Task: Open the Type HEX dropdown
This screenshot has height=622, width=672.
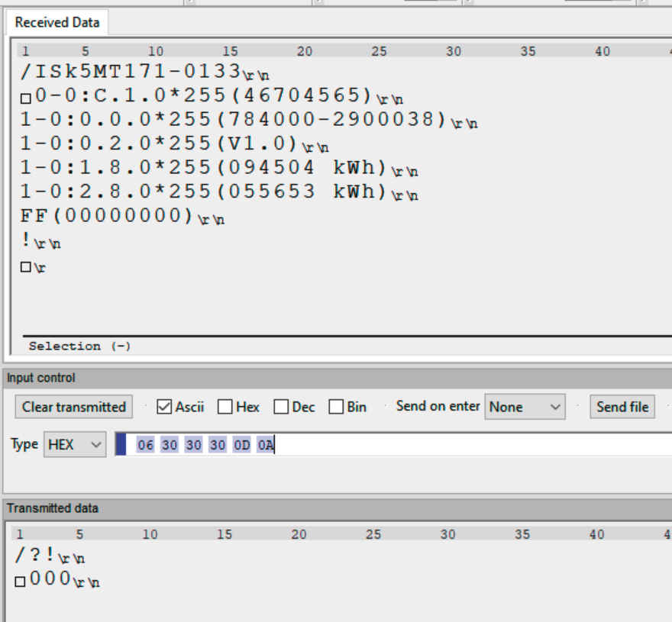Action: click(x=75, y=444)
